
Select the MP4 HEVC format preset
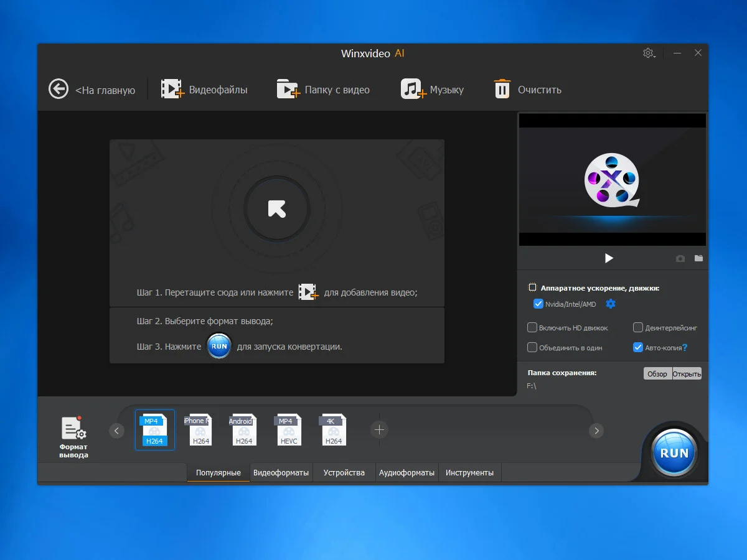pos(289,430)
